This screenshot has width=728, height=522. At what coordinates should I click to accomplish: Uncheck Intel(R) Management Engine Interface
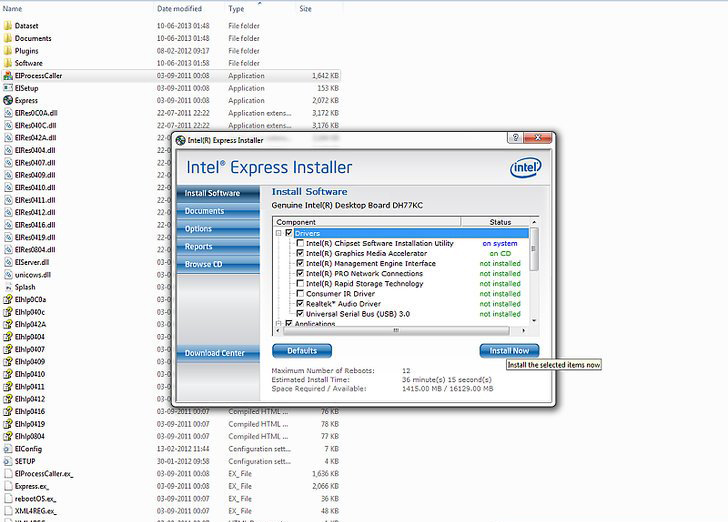(300, 263)
